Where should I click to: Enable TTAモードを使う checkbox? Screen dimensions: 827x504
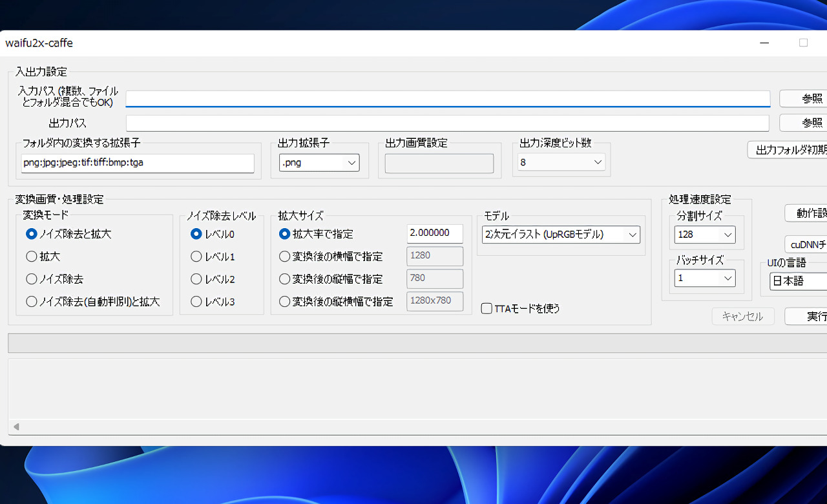521,309
